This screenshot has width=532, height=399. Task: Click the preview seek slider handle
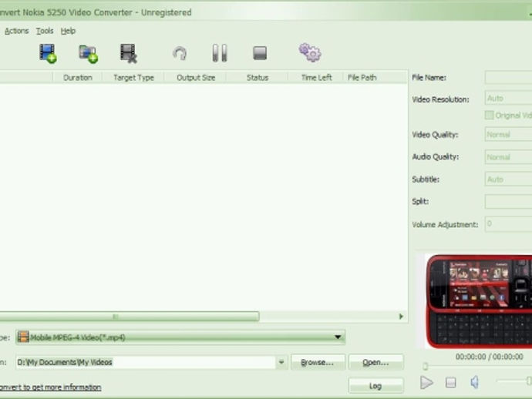(x=425, y=366)
